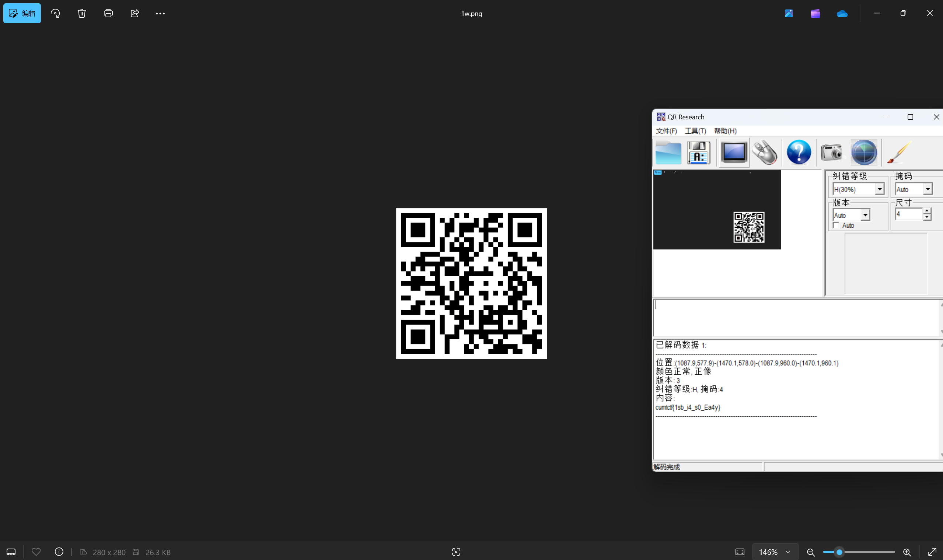Maximize the QR Research window
943x560 pixels.
point(910,117)
